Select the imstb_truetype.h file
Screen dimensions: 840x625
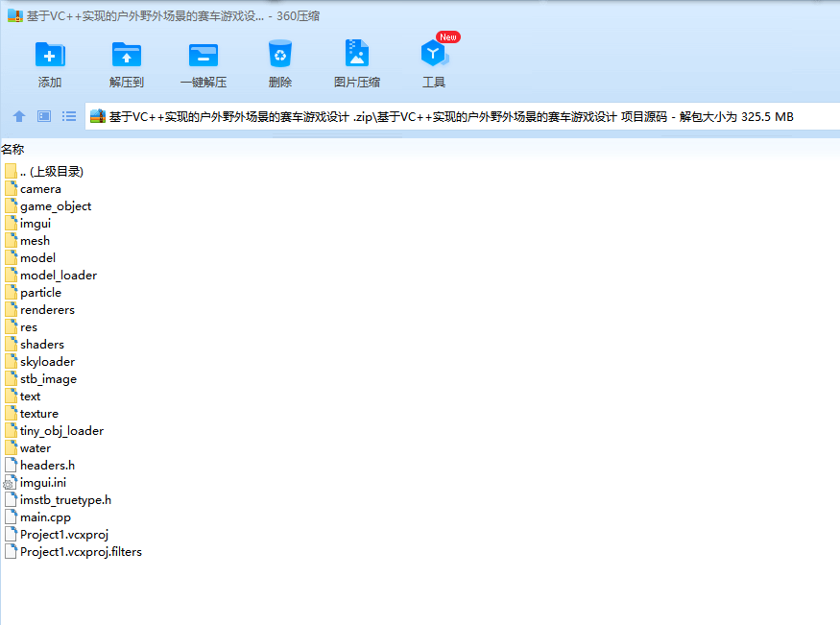tap(59, 500)
